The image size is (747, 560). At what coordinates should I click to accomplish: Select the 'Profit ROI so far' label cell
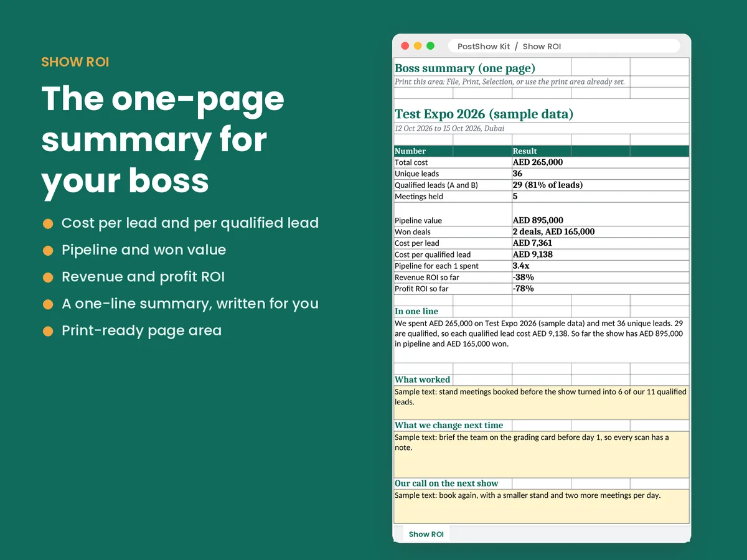(x=453, y=288)
